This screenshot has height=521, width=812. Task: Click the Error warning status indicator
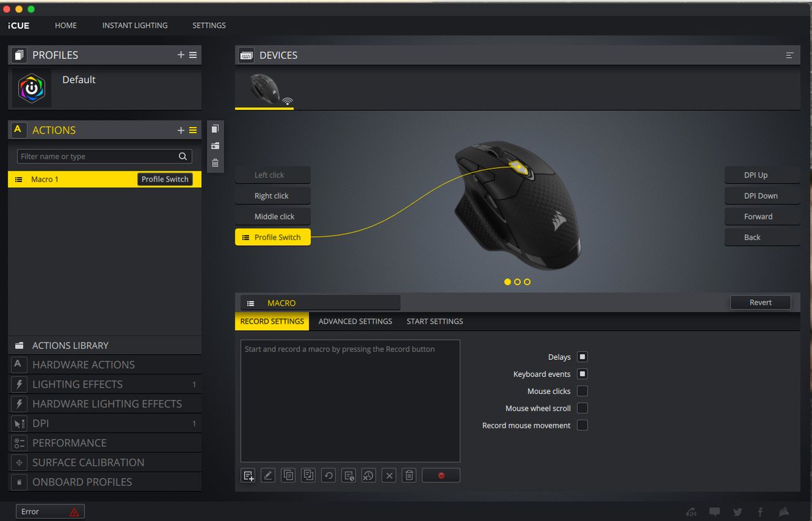pyautogui.click(x=50, y=511)
